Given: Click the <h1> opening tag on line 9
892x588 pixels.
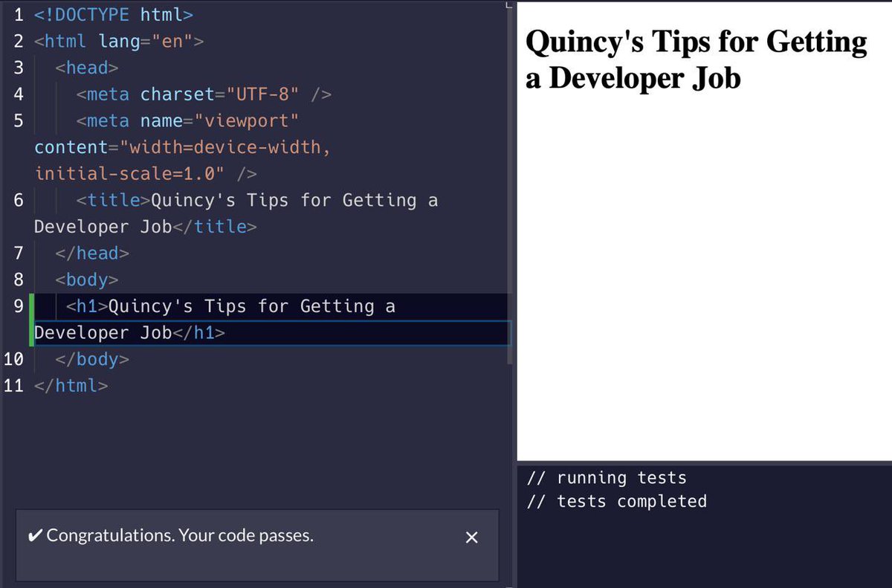Looking at the screenshot, I should (87, 306).
